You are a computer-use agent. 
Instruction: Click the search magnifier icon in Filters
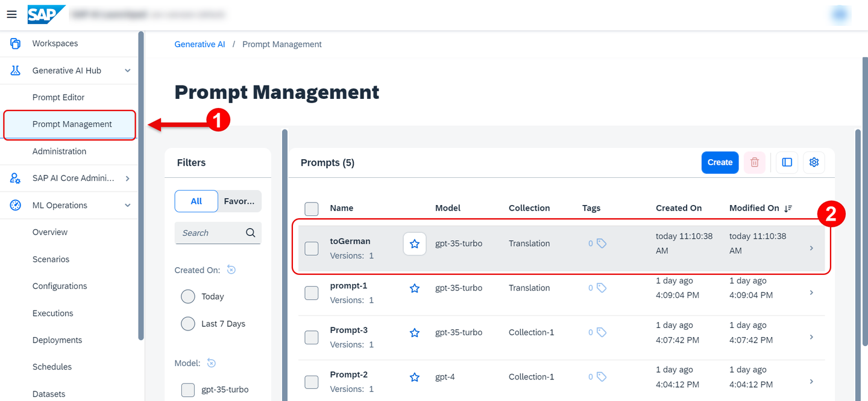click(251, 233)
